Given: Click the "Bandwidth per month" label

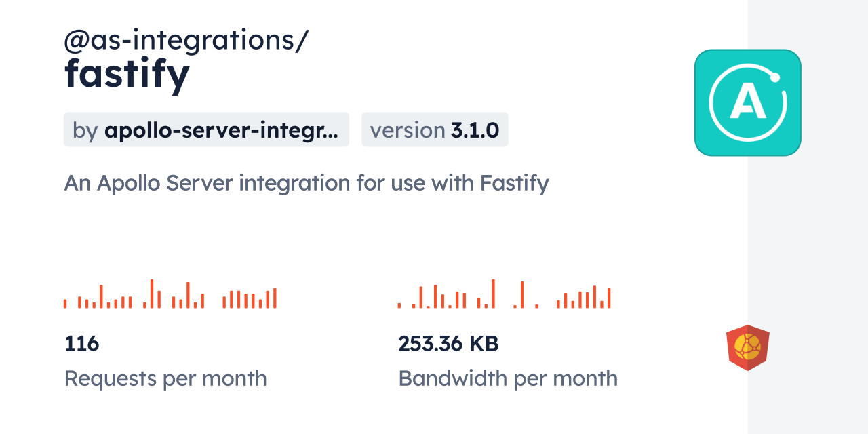Looking at the screenshot, I should click(507, 378).
